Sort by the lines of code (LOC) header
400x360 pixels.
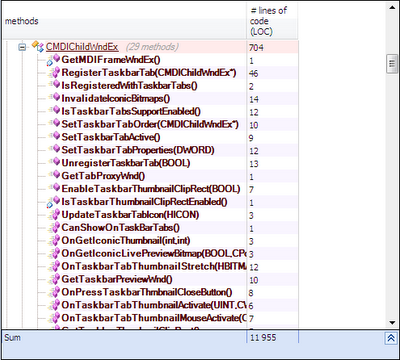272,21
